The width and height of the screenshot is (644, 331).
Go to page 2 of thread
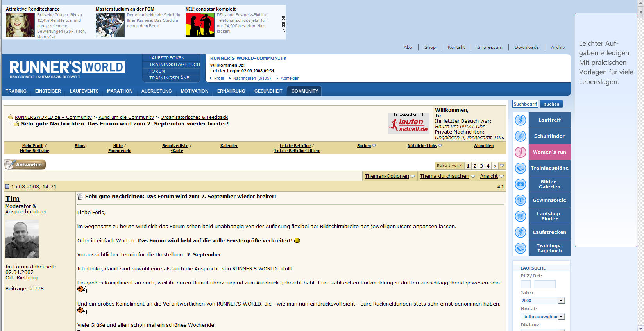tap(475, 166)
